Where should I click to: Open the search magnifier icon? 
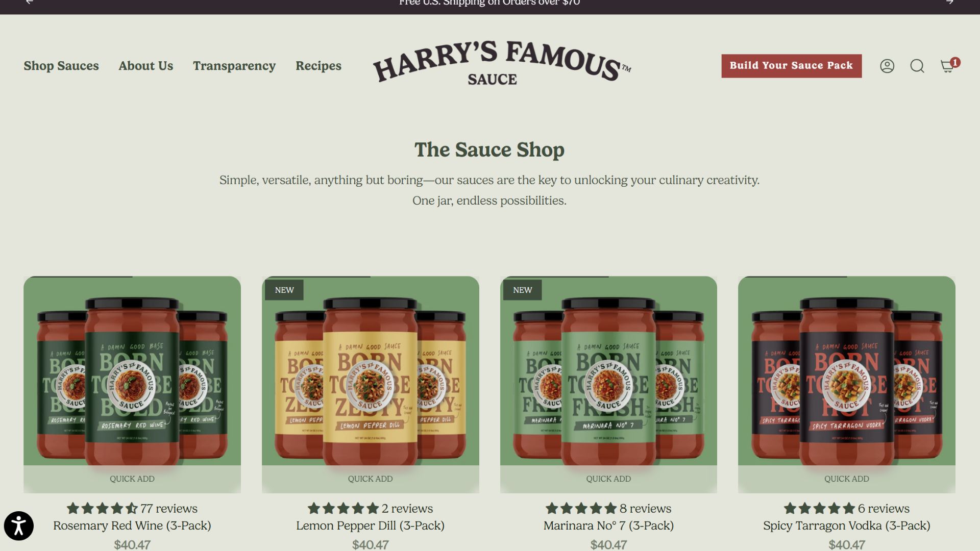pyautogui.click(x=917, y=66)
